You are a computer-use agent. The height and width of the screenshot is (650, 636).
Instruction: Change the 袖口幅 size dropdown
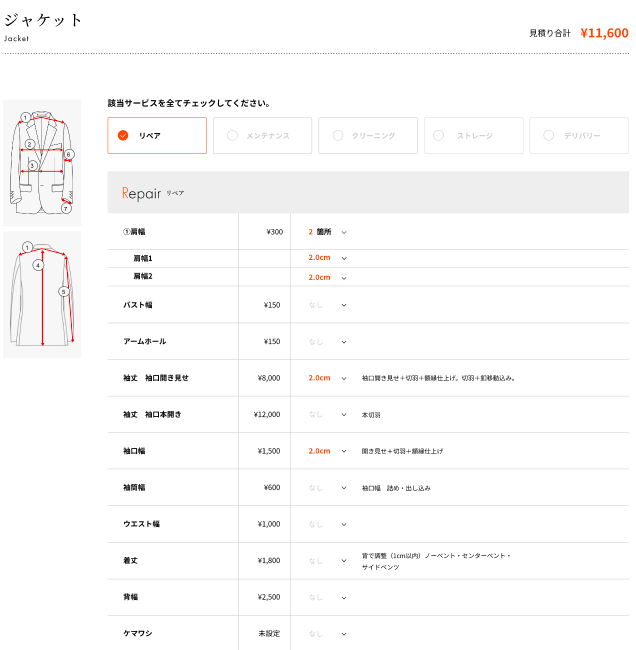click(x=328, y=451)
